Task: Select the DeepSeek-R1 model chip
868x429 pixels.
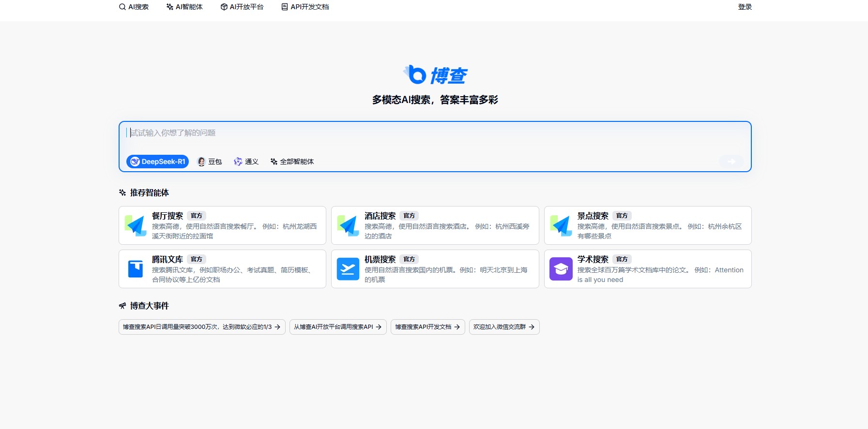Action: point(158,162)
